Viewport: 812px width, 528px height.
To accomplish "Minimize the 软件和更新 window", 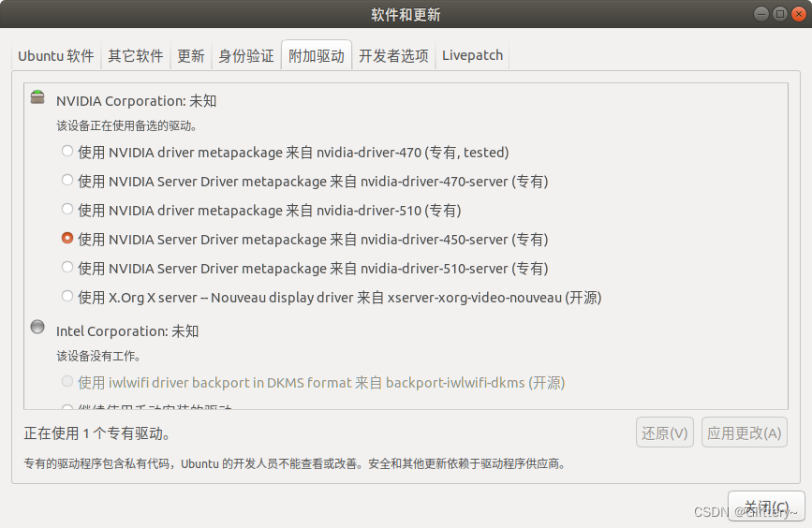I will pyautogui.click(x=760, y=14).
